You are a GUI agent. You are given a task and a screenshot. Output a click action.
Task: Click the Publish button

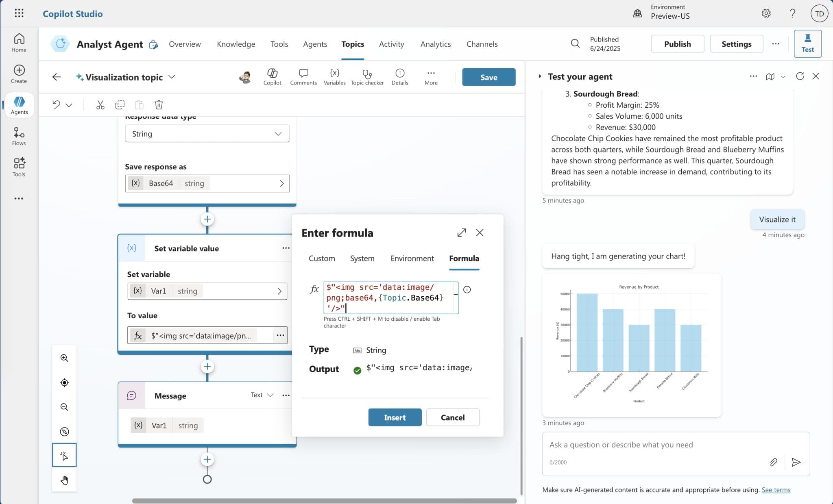tap(677, 44)
